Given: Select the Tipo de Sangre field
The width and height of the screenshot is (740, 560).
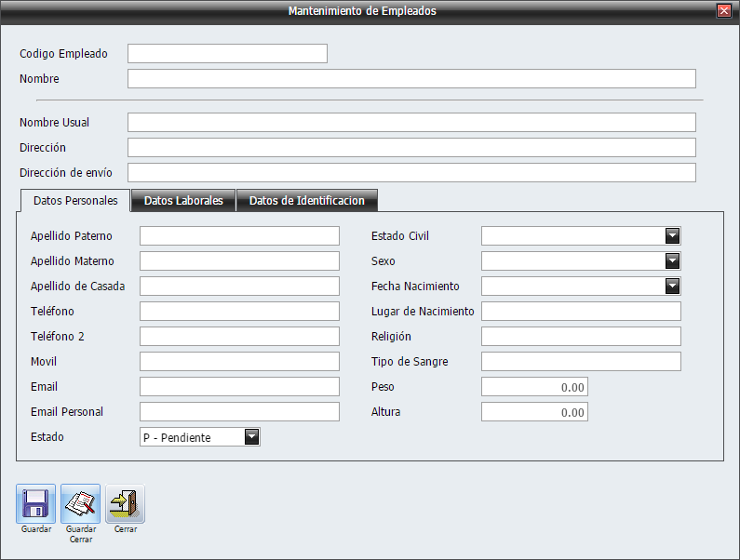Looking at the screenshot, I should 581,362.
